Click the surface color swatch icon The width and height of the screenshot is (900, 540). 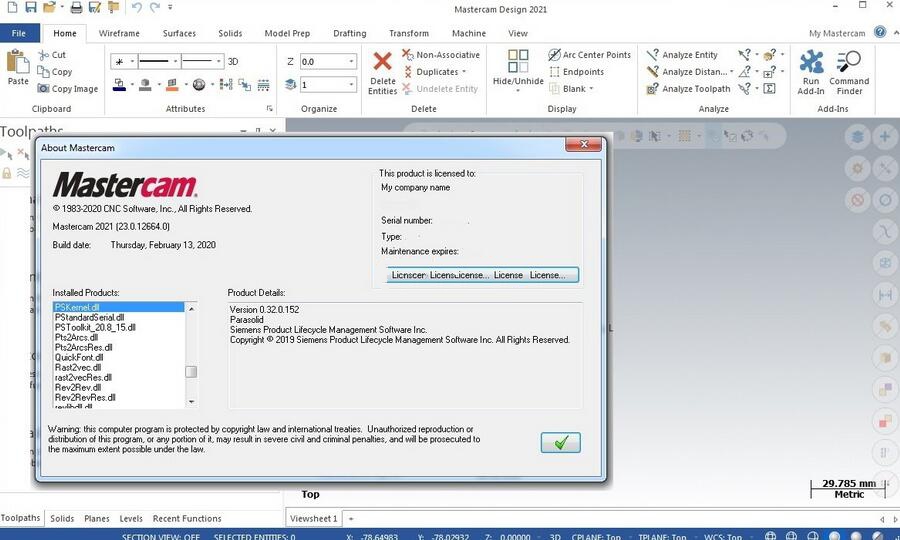coord(172,85)
